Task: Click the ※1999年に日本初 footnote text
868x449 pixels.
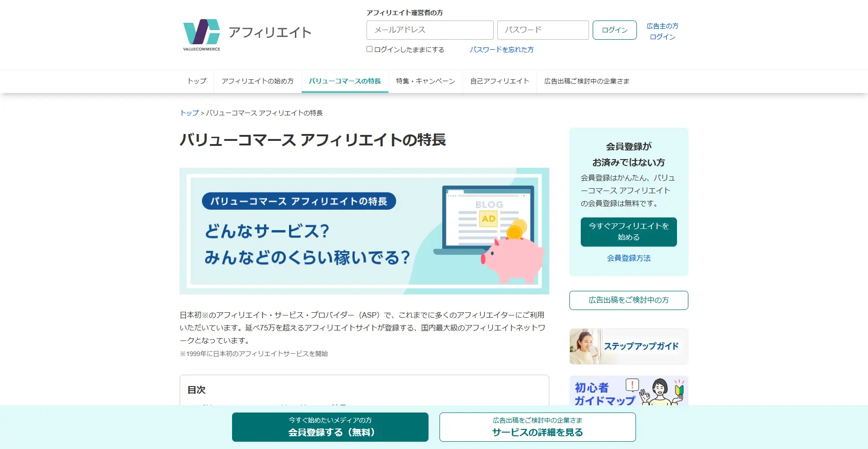Action: [x=253, y=354]
